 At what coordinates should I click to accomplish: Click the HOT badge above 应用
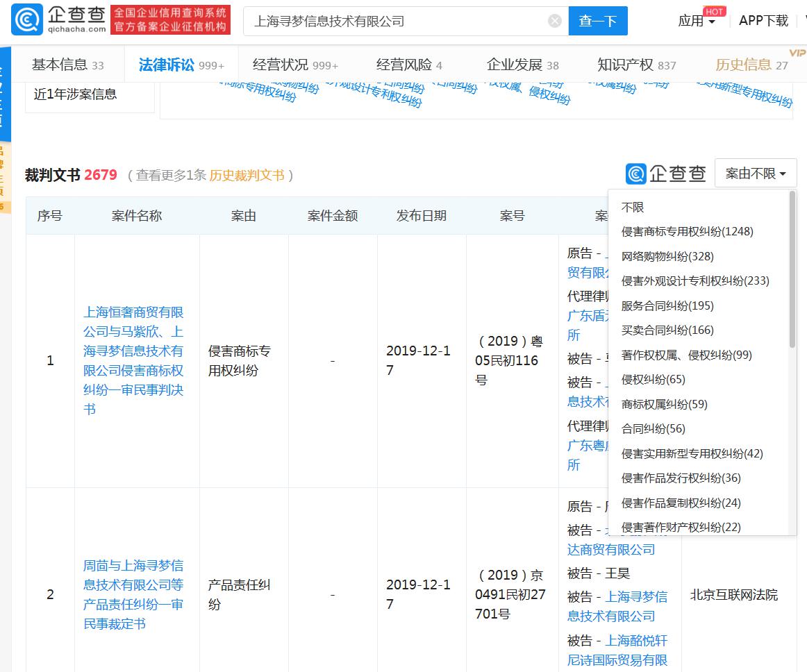(714, 11)
